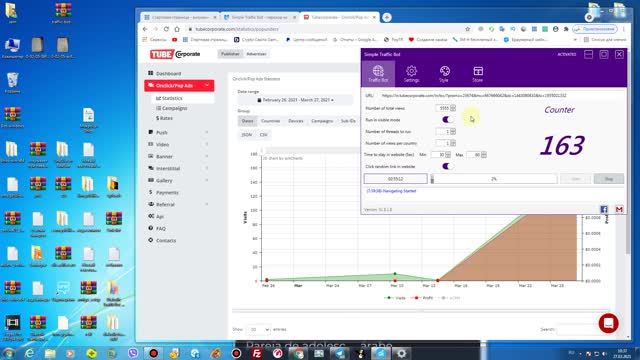This screenshot has width=640, height=360.
Task: Open the Store tab in Simple Traffic Bot
Action: [x=478, y=74]
